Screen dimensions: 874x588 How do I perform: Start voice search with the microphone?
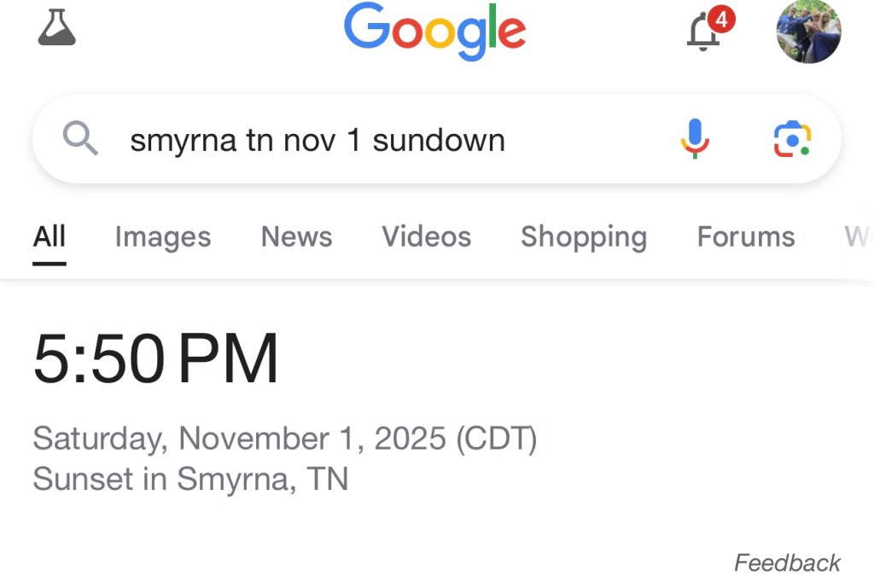click(695, 138)
